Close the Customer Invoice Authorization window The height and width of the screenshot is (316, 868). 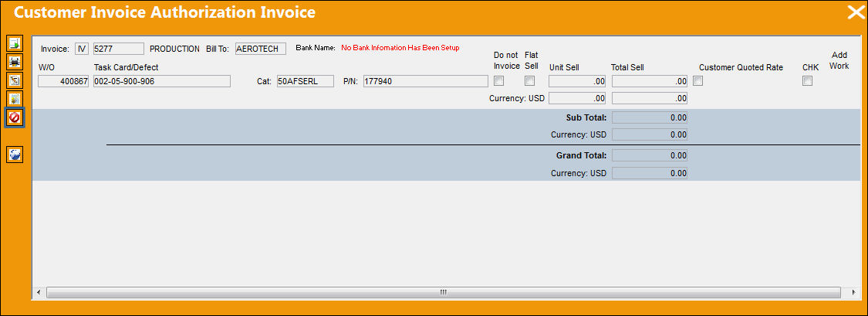tap(856, 12)
